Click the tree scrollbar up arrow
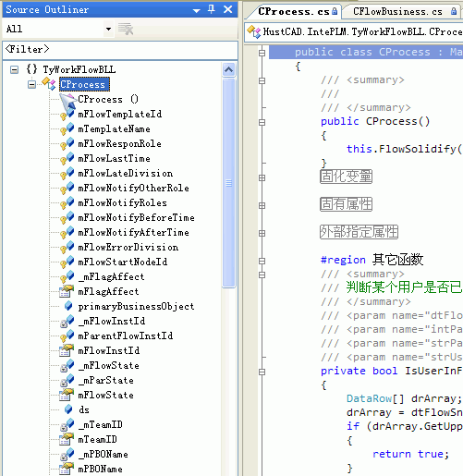 (228, 69)
